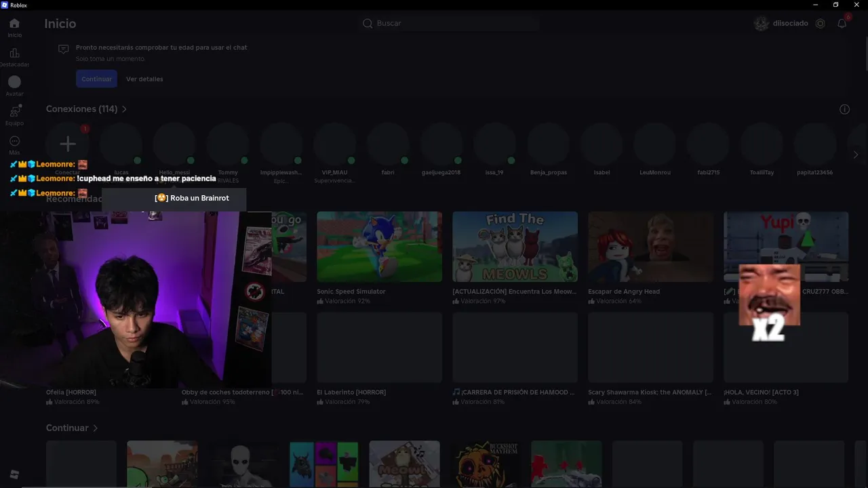The height and width of the screenshot is (488, 868).
Task: Open friend LeuMonrou avatar
Action: [x=655, y=144]
